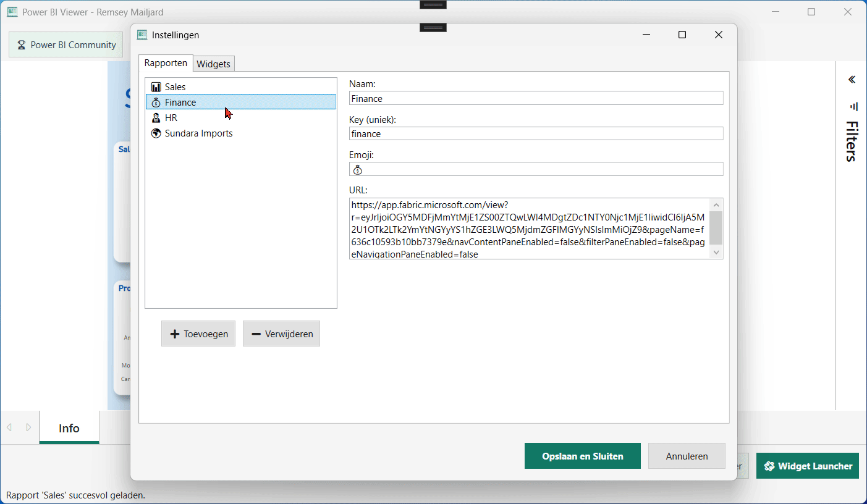Click the plus icon on Toevoegen
This screenshot has width=867, height=504.
pos(175,334)
